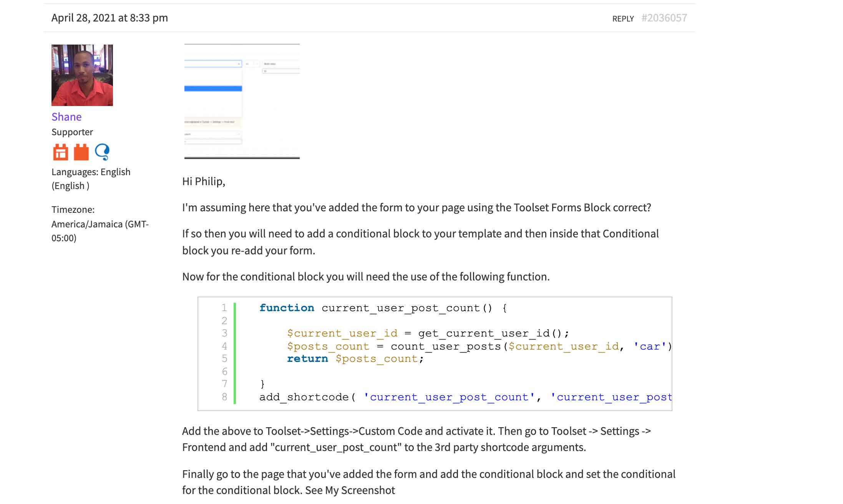
Task: Click the outlined orange block badge with grid
Action: 60,152
